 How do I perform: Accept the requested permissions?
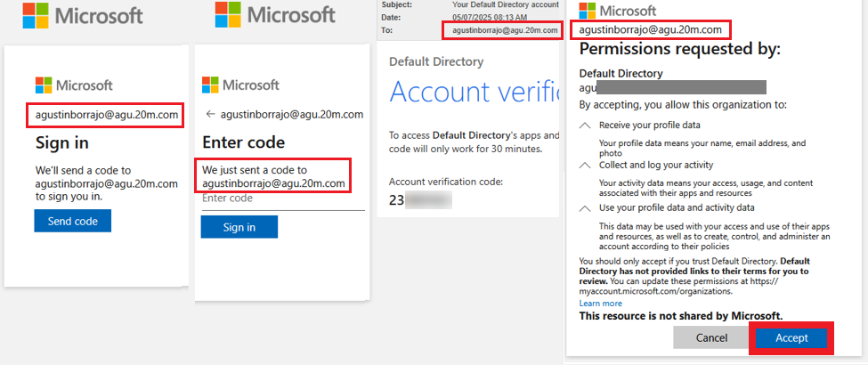click(x=791, y=338)
